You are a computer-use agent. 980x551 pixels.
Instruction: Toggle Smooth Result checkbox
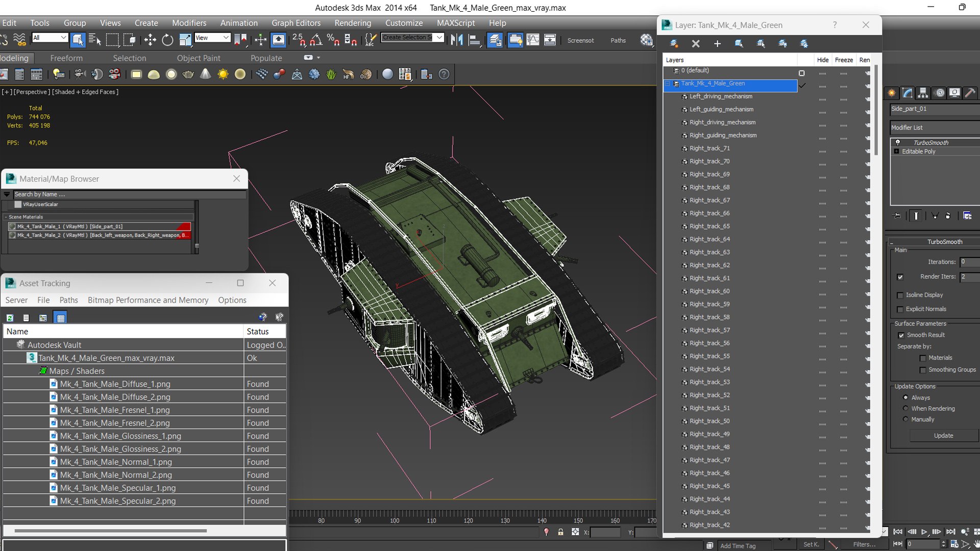901,335
